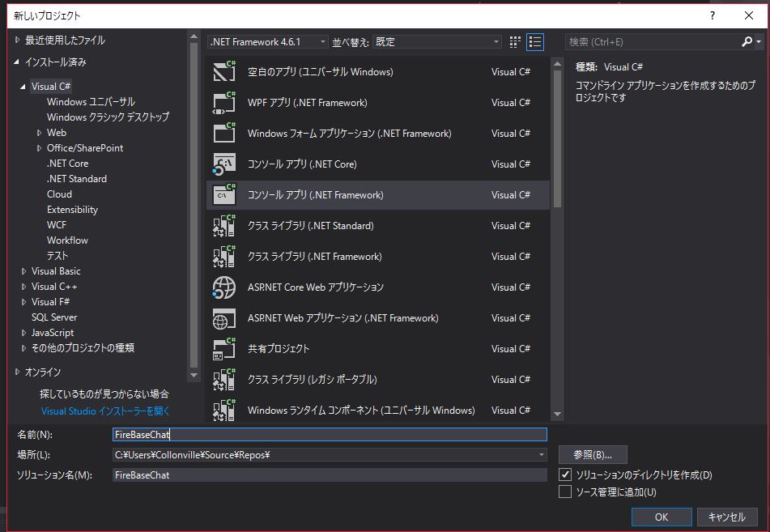Click the OK button

point(662,517)
